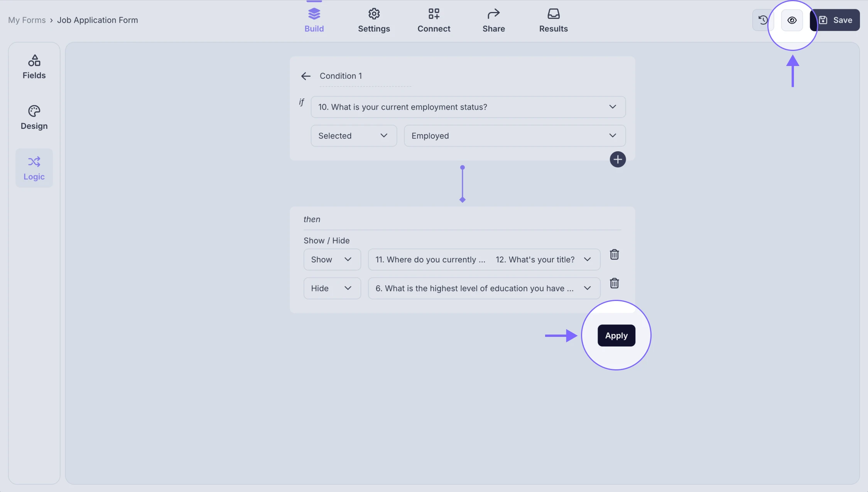Expand the Employed answer dropdown
This screenshot has height=492, width=868.
click(x=514, y=135)
